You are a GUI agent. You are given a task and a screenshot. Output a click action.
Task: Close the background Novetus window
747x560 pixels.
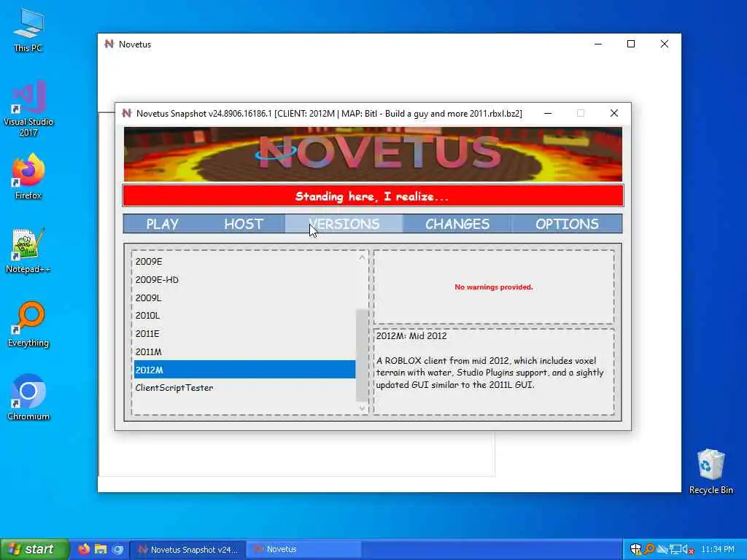[x=664, y=44]
